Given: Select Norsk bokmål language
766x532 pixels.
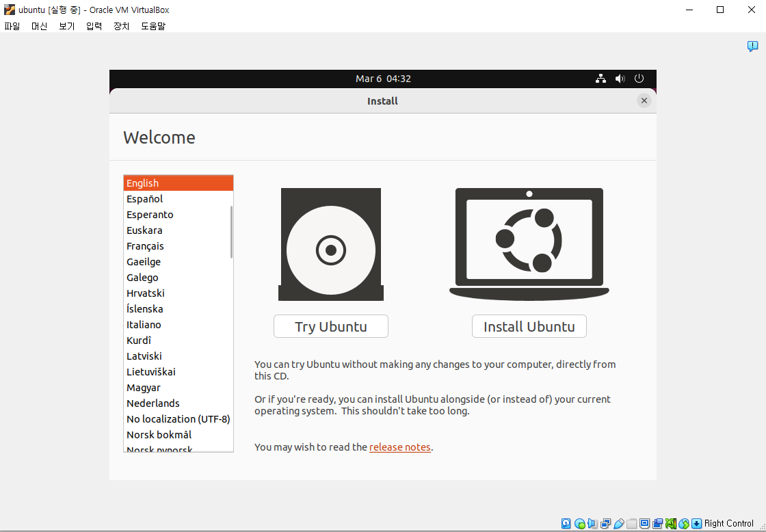Looking at the screenshot, I should pyautogui.click(x=179, y=434).
